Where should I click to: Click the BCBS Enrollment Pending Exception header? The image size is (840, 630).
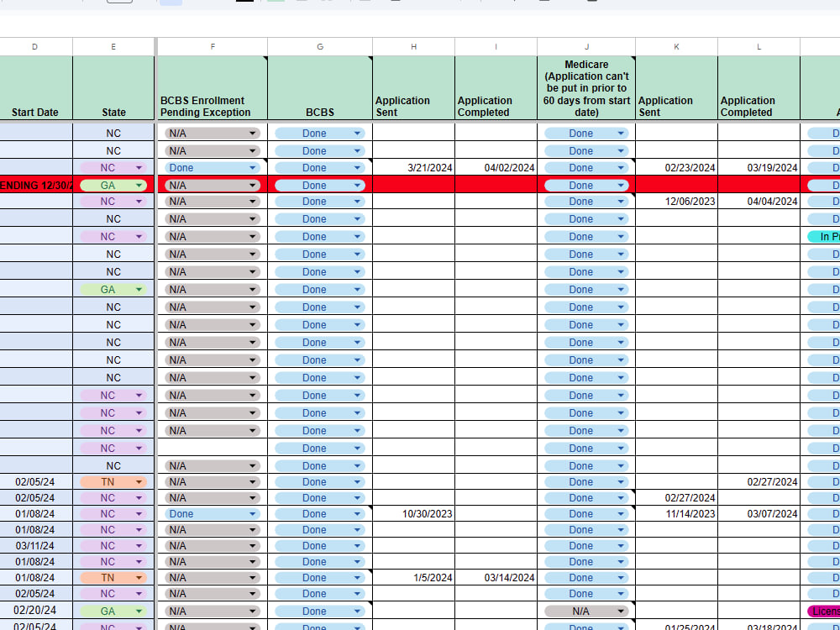[213, 88]
